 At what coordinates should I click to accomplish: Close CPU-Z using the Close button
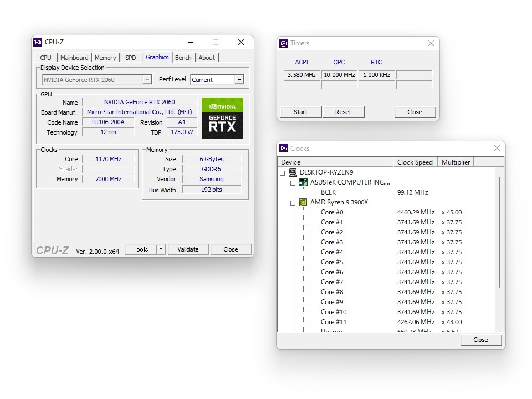[x=231, y=249]
